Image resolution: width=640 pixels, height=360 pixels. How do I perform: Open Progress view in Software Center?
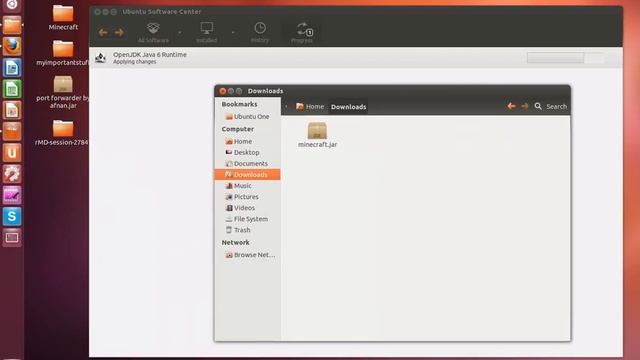(x=302, y=32)
